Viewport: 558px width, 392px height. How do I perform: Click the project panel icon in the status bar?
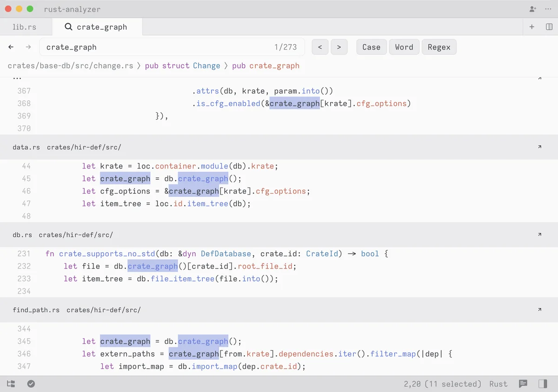pos(11,384)
